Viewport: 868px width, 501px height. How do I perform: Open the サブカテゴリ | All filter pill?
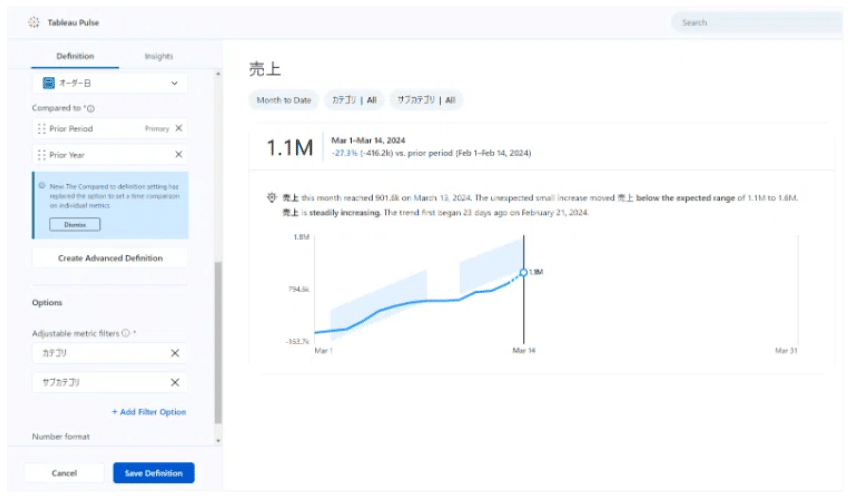(x=426, y=100)
